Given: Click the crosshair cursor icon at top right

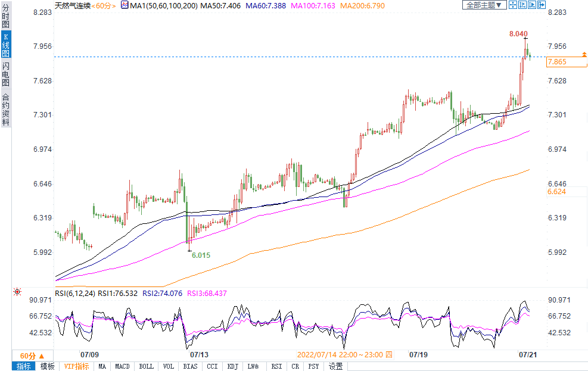Looking at the screenshot, I should tap(512, 5).
